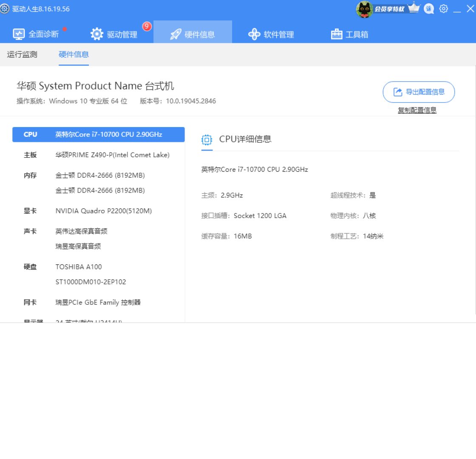Open the 全面诊断 tab

pos(36,34)
